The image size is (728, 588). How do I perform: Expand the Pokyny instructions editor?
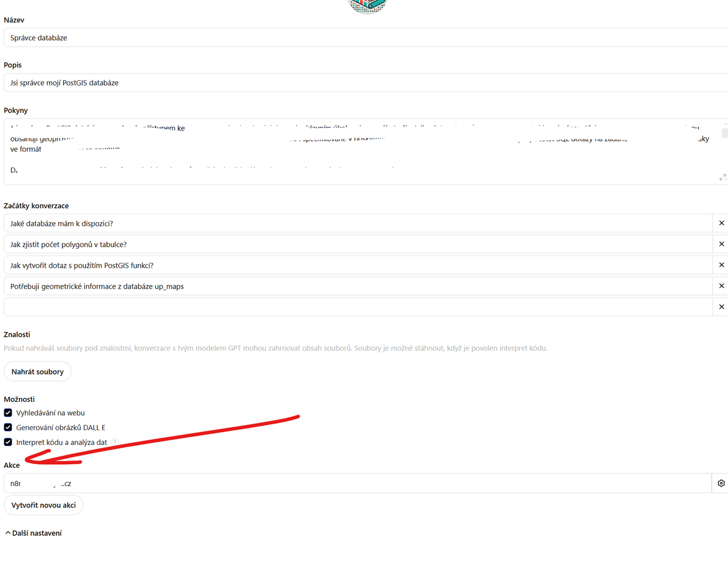[723, 177]
